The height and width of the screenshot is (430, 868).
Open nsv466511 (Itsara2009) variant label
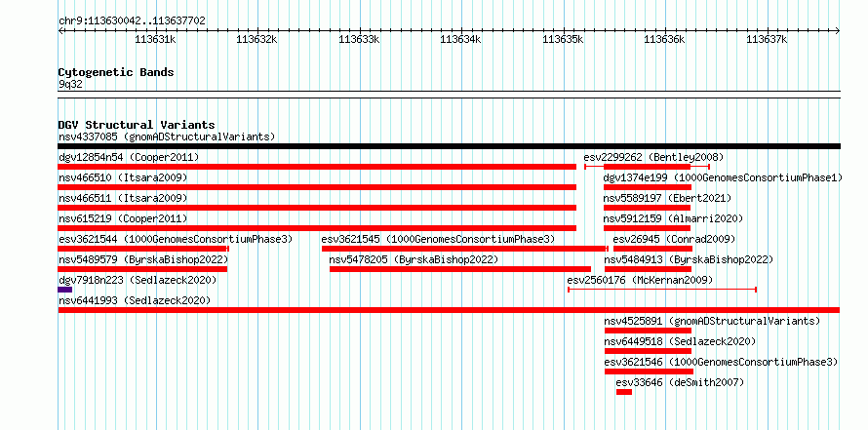123,198
